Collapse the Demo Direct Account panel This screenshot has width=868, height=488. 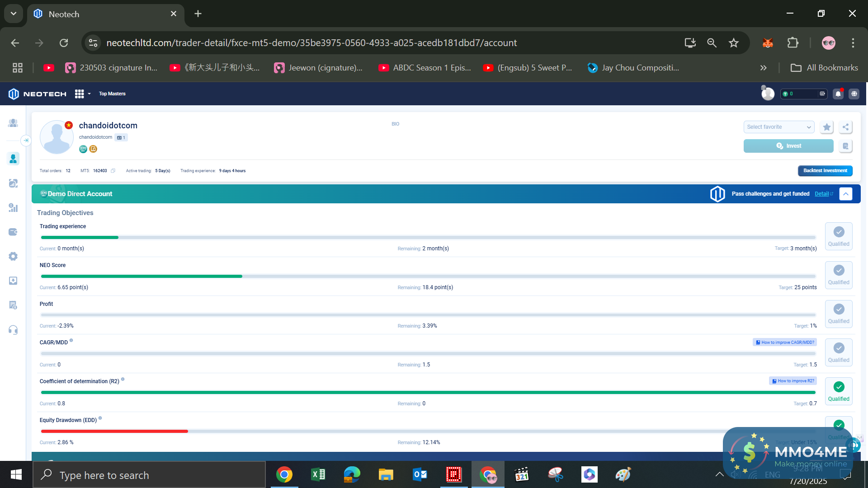point(845,194)
